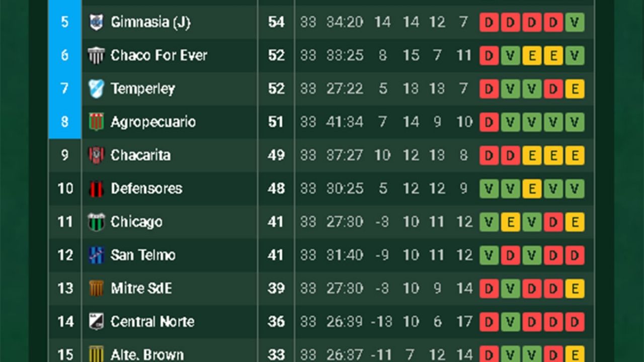This screenshot has height=362, width=644.
Task: Open the San Telmo team page
Action: pyautogui.click(x=143, y=255)
